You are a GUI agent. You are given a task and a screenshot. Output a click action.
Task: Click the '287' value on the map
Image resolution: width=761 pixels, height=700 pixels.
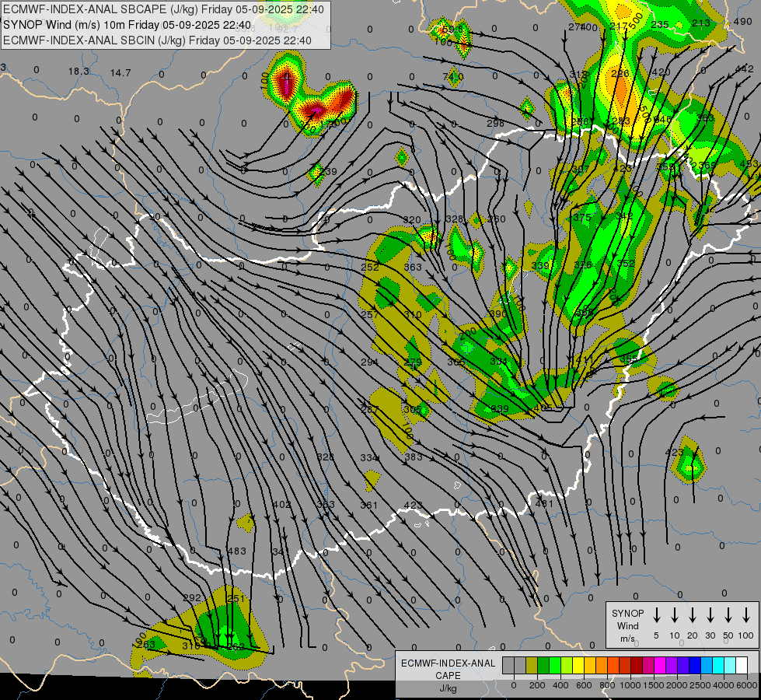point(369,409)
